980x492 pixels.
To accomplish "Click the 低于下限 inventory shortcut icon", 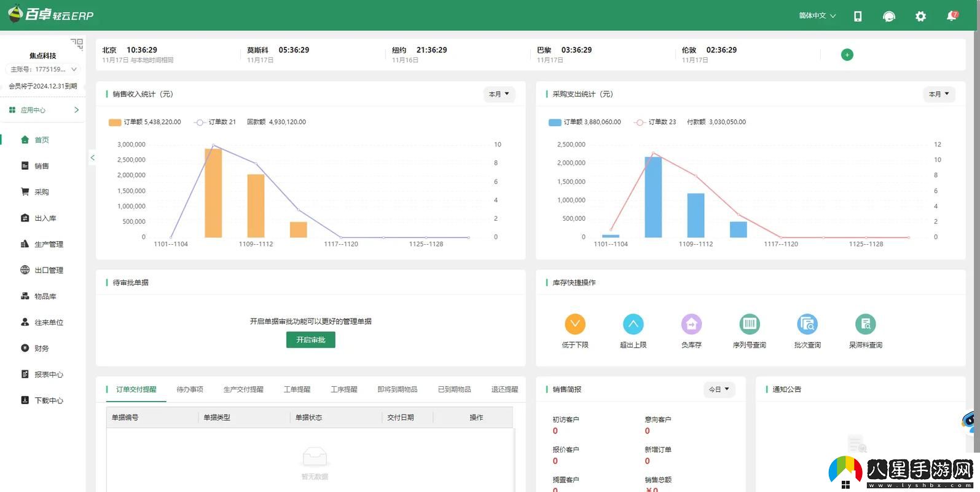I will [x=575, y=323].
